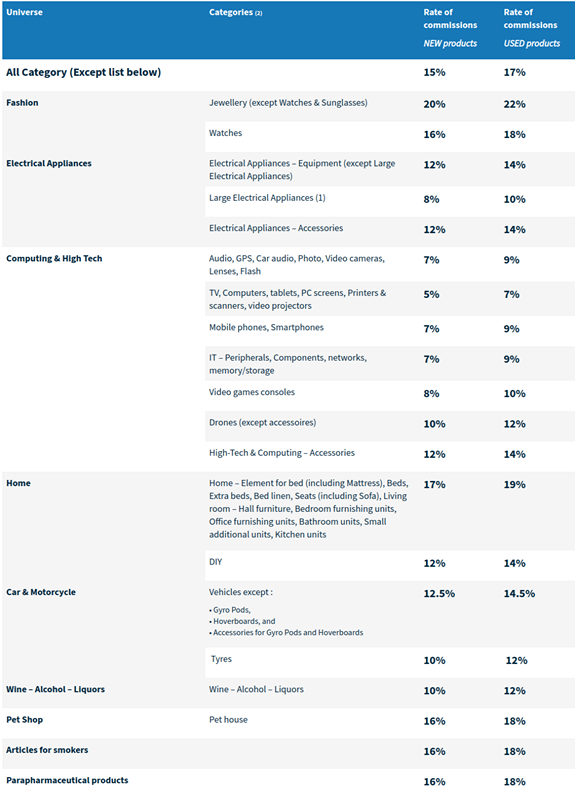The image size is (575, 800).
Task: Click the Tyres category row
Action: (390, 662)
